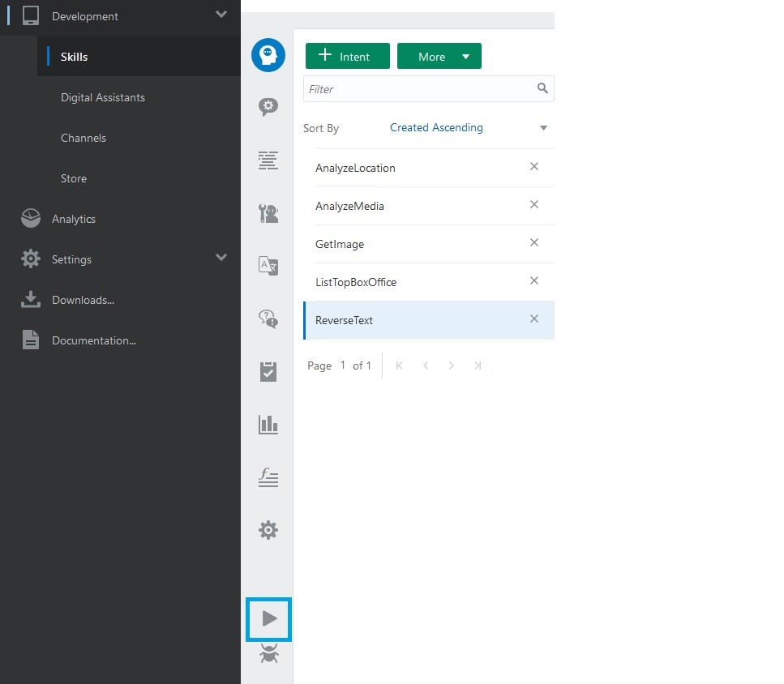Click the bug icon at the bottom
Viewport: 784px width, 684px height.
(268, 655)
